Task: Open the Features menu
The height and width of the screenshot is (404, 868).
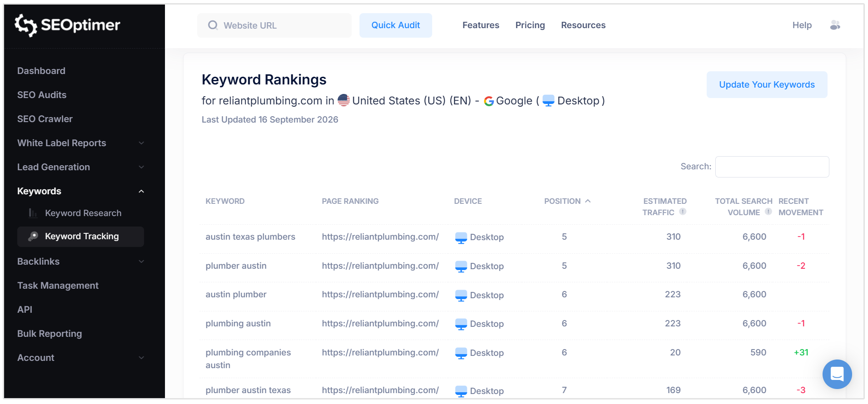Action: coord(481,25)
